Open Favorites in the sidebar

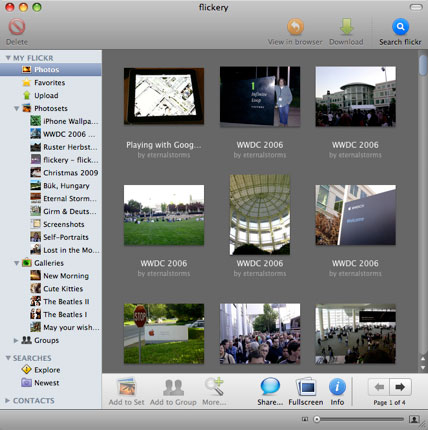coord(51,83)
